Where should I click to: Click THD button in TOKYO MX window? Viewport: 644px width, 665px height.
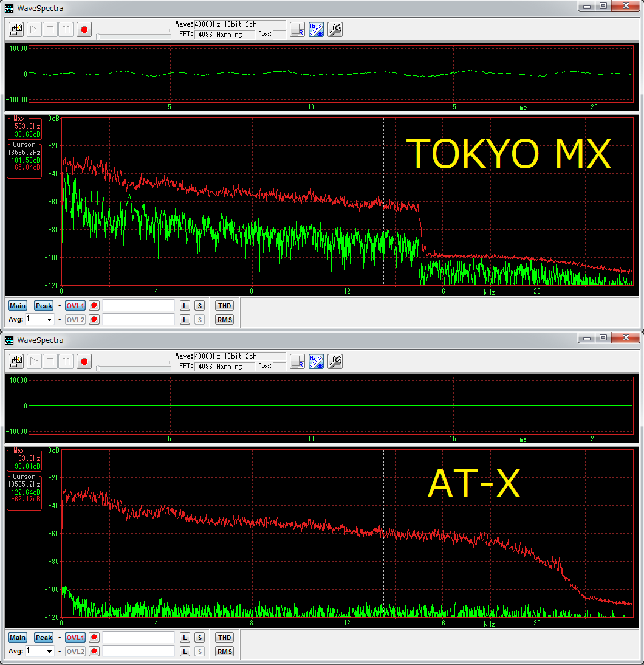[225, 306]
